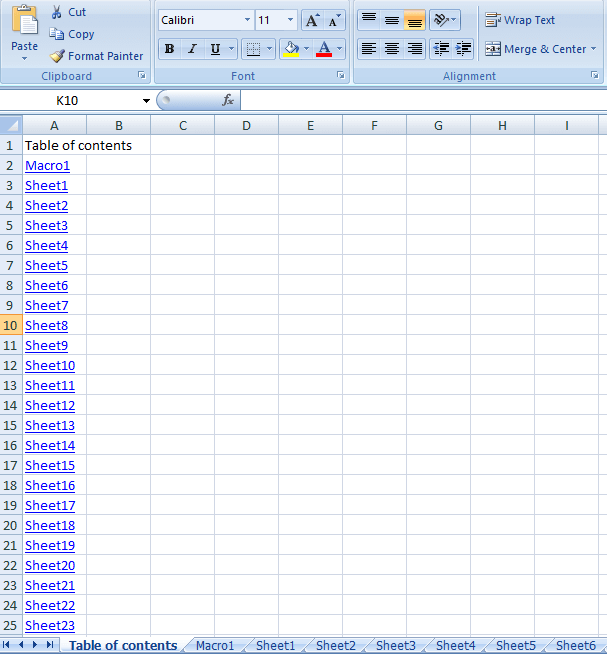Screen dimensions: 607x655
Task: Go to next sheet tab arrow
Action: [x=35, y=645]
